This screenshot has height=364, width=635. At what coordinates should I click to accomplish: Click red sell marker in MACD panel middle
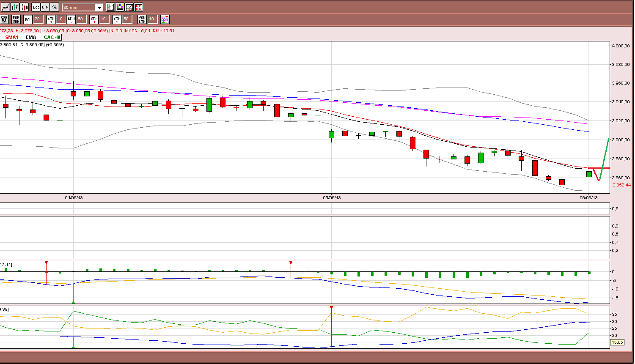coord(291,263)
